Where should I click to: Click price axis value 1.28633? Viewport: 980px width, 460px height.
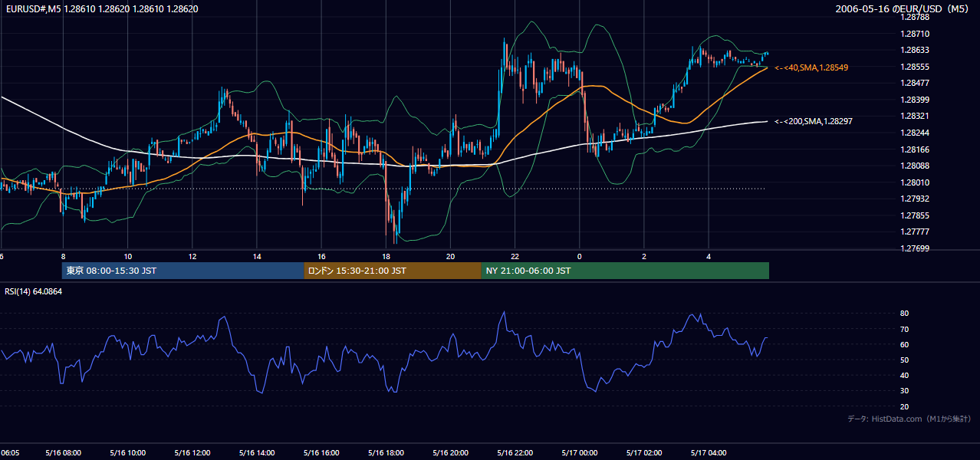click(915, 50)
